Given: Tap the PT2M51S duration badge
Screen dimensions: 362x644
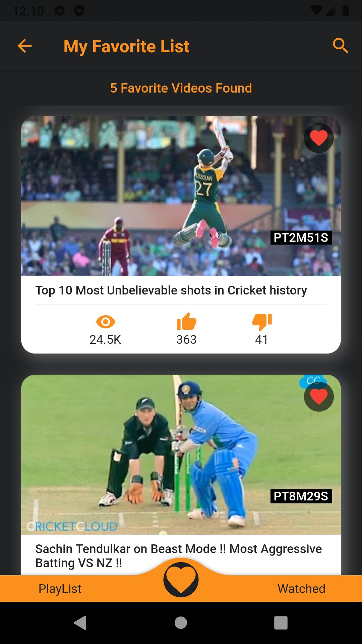Looking at the screenshot, I should [x=301, y=237].
